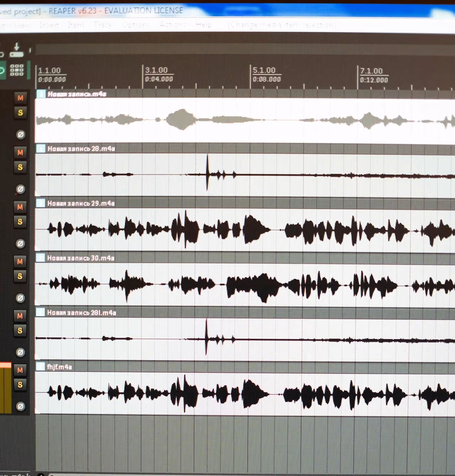Open the Options menu
Image resolution: width=455 pixels, height=476 pixels.
pos(136,25)
